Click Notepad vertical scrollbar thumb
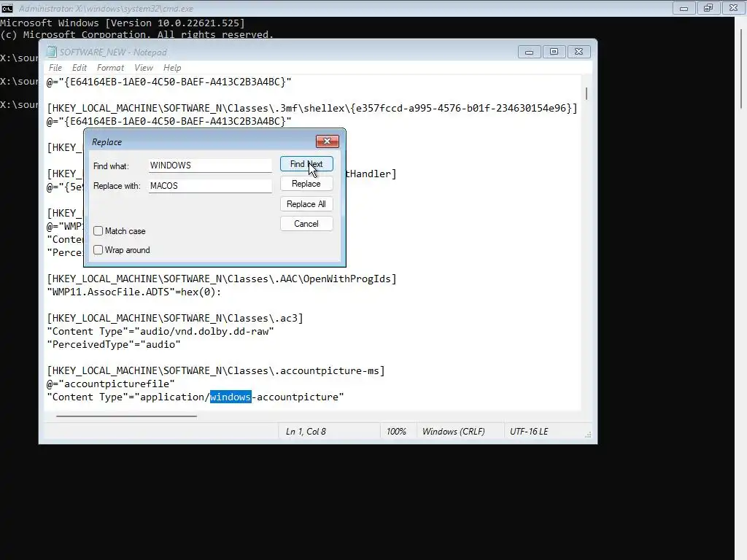747x560 pixels. [587, 93]
